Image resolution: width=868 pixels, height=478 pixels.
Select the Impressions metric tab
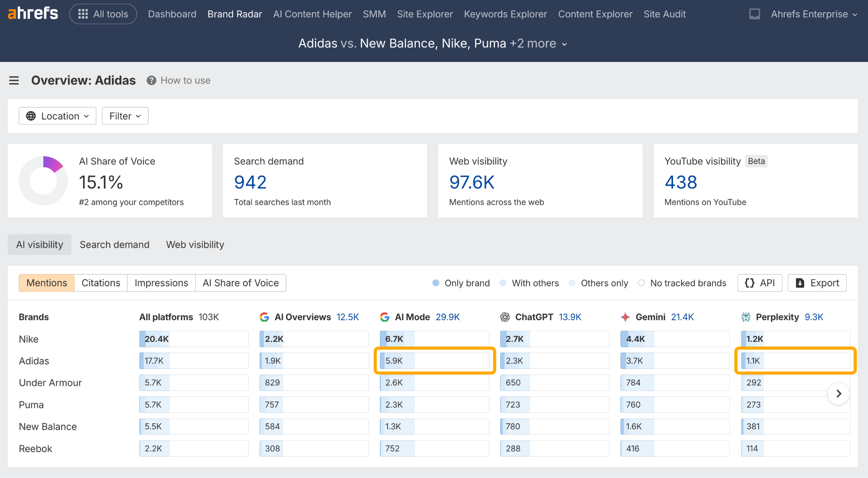161,283
